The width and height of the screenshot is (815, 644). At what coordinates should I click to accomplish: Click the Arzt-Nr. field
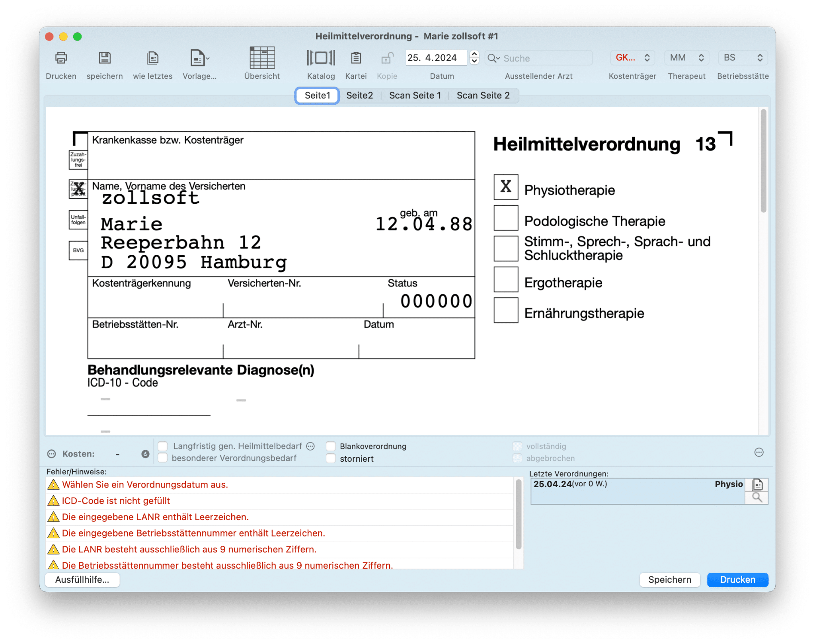tap(291, 338)
